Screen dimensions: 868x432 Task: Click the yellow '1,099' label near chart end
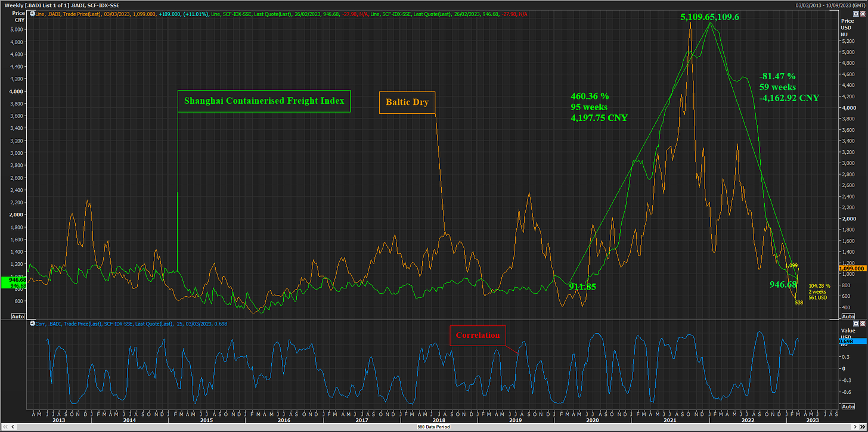[x=792, y=265]
